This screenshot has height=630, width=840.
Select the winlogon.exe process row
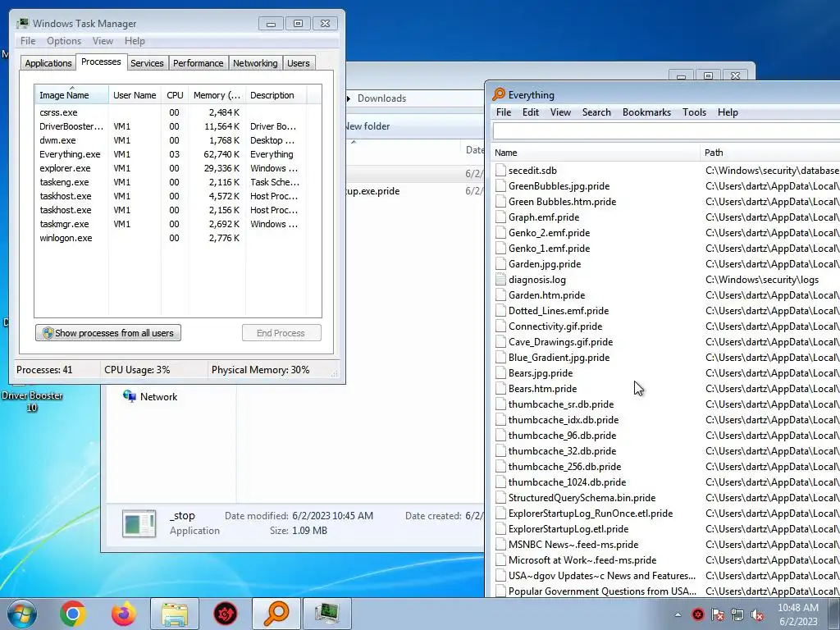(178, 238)
